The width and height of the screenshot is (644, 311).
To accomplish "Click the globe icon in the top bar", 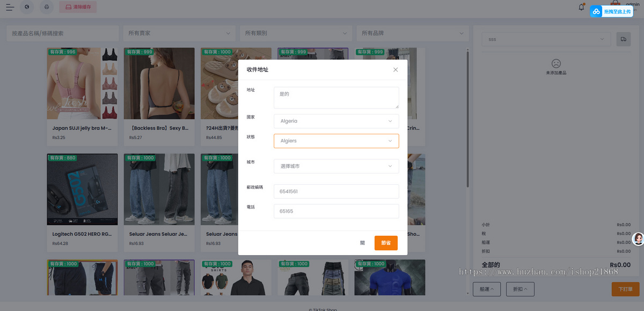I will click(27, 7).
